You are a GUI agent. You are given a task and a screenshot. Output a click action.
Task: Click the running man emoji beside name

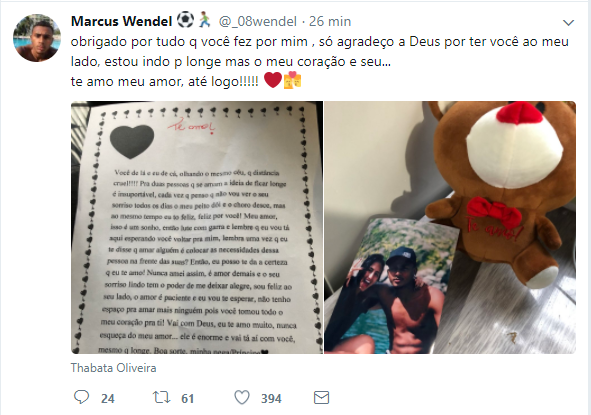(205, 20)
